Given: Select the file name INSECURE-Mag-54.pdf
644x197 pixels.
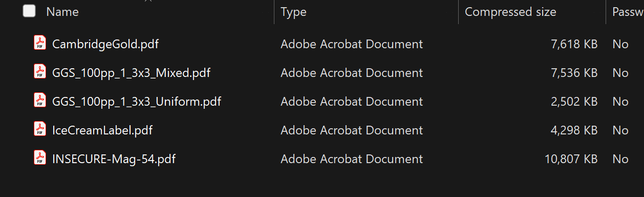Looking at the screenshot, I should click(114, 159).
